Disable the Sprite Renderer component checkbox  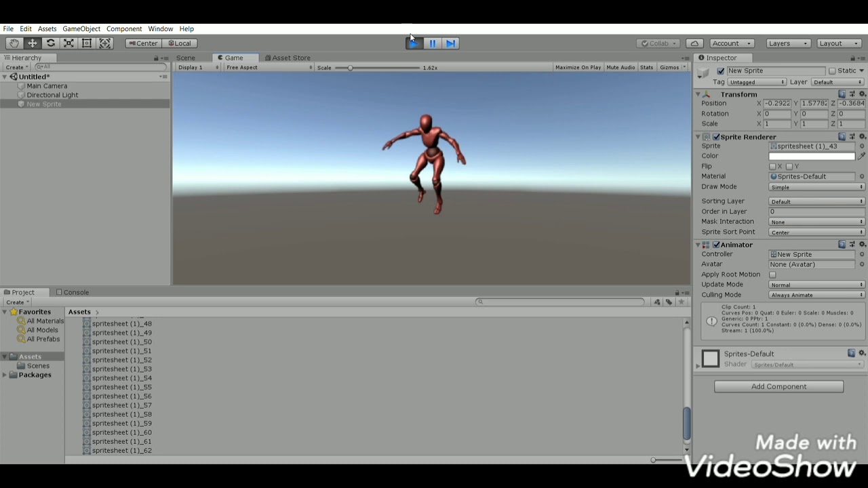pyautogui.click(x=716, y=137)
